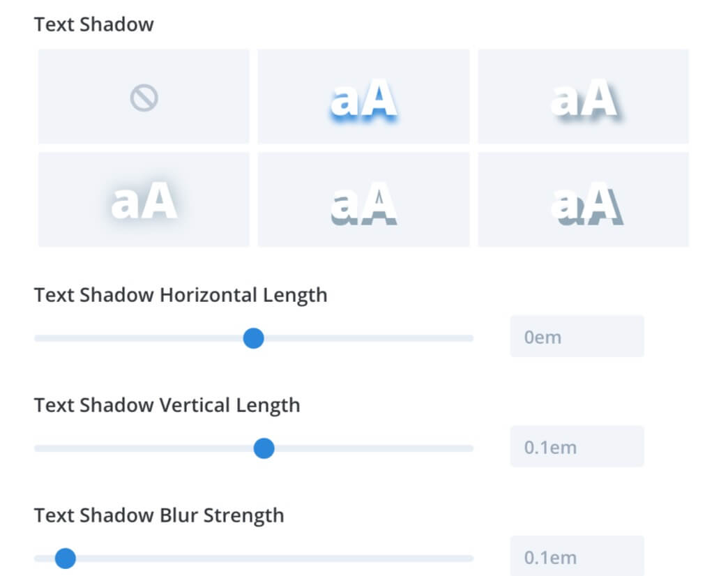Choose the hard bottom shadow preset
Viewport: 728px width, 576px height.
tap(363, 199)
